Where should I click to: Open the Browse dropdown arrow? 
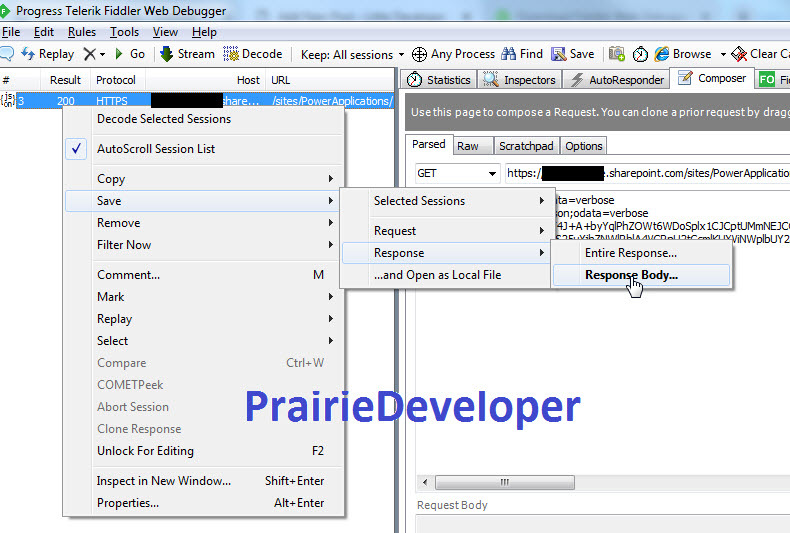(x=723, y=54)
